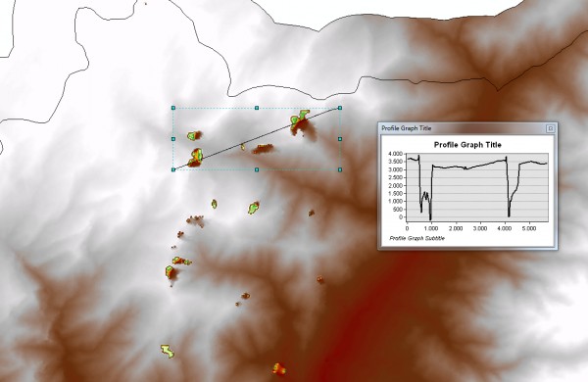Click the top-left selection handle

coord(173,108)
